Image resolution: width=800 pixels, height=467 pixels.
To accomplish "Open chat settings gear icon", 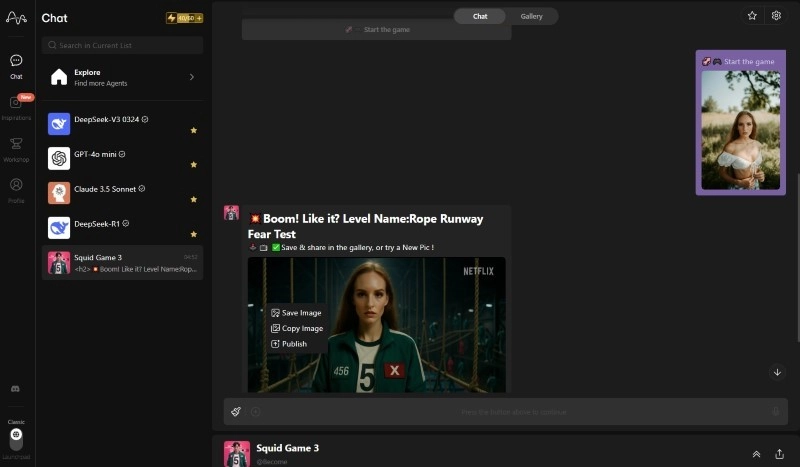I will [x=776, y=16].
